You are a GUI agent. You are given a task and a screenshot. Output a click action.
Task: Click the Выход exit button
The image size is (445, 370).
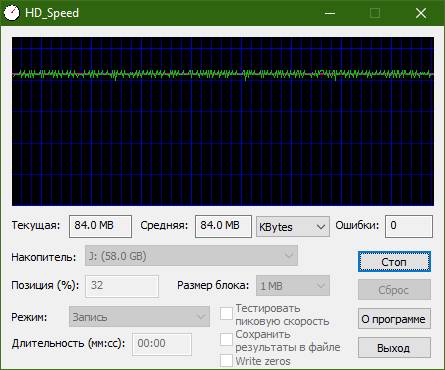394,348
